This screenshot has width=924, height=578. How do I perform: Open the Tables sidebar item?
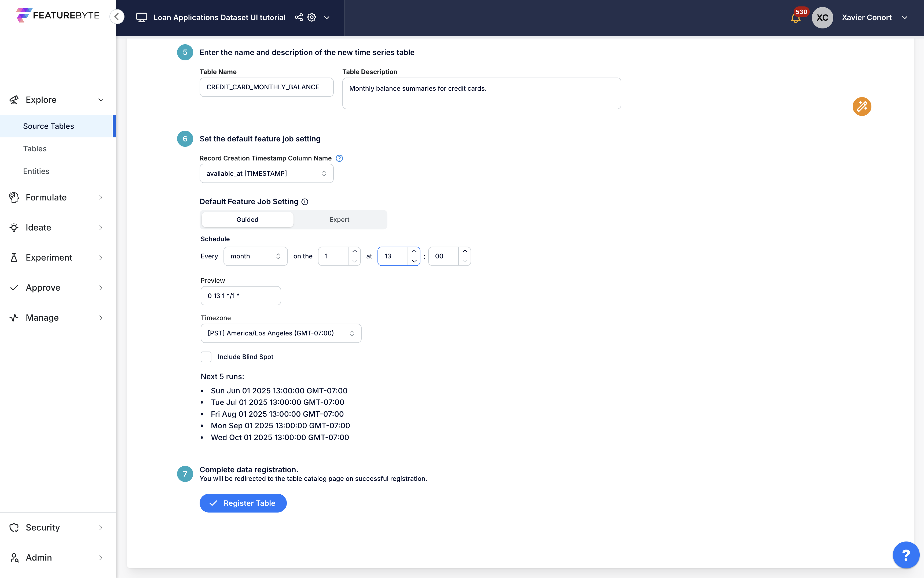35,149
